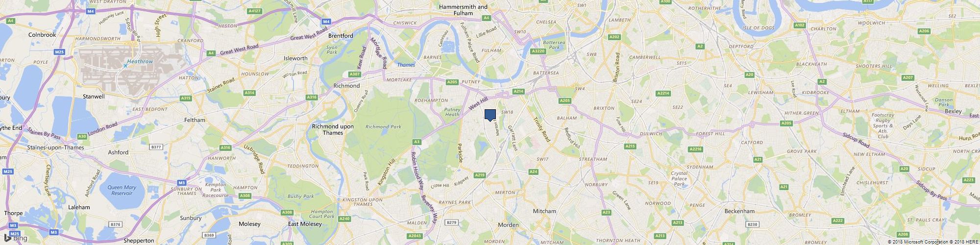Click the Hampton Court Park label
The height and width of the screenshot is (245, 980).
click(x=322, y=214)
